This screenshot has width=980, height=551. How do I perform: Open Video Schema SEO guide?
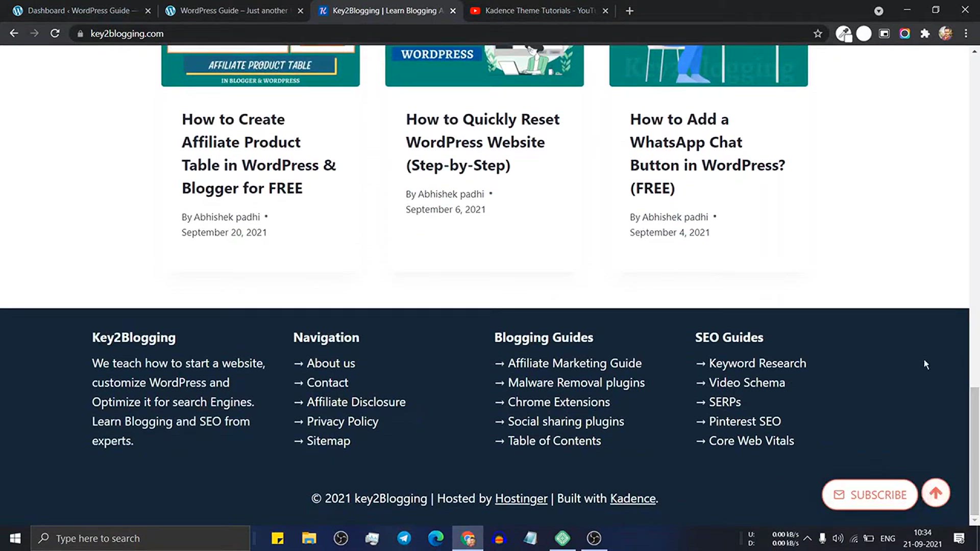(747, 383)
